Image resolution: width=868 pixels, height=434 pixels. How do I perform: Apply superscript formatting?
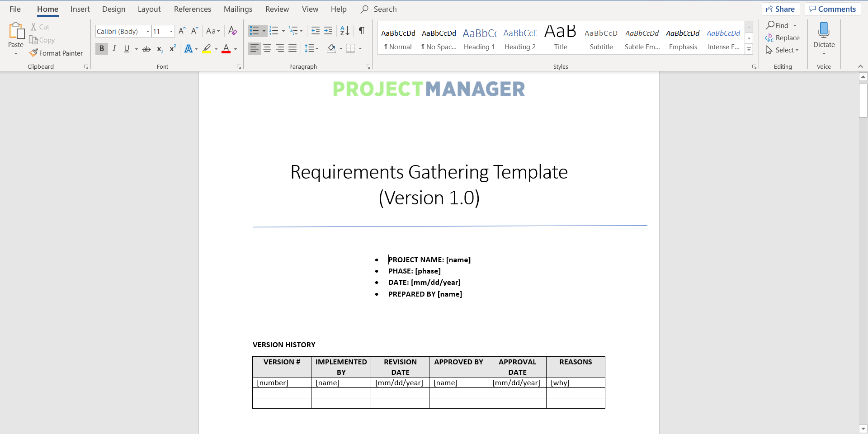tap(172, 49)
